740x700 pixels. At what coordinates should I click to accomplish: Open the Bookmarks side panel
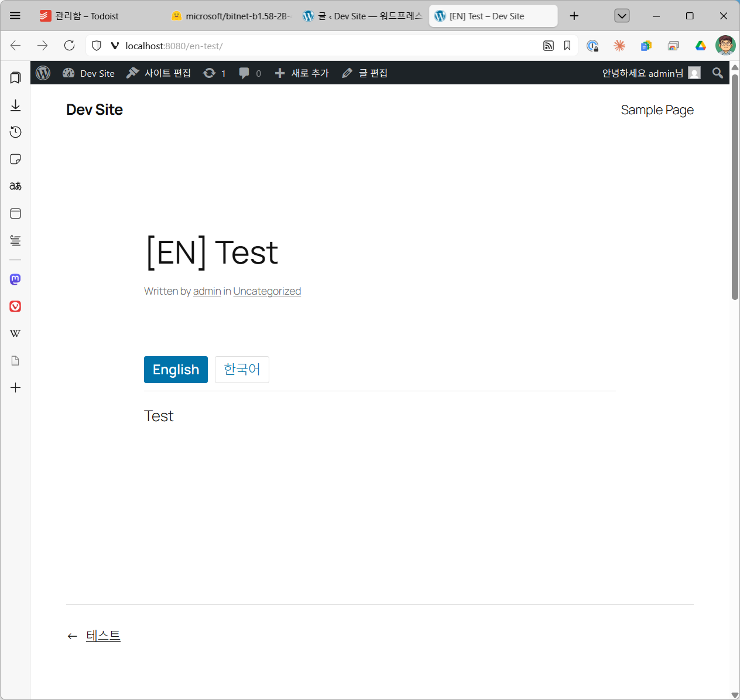15,78
